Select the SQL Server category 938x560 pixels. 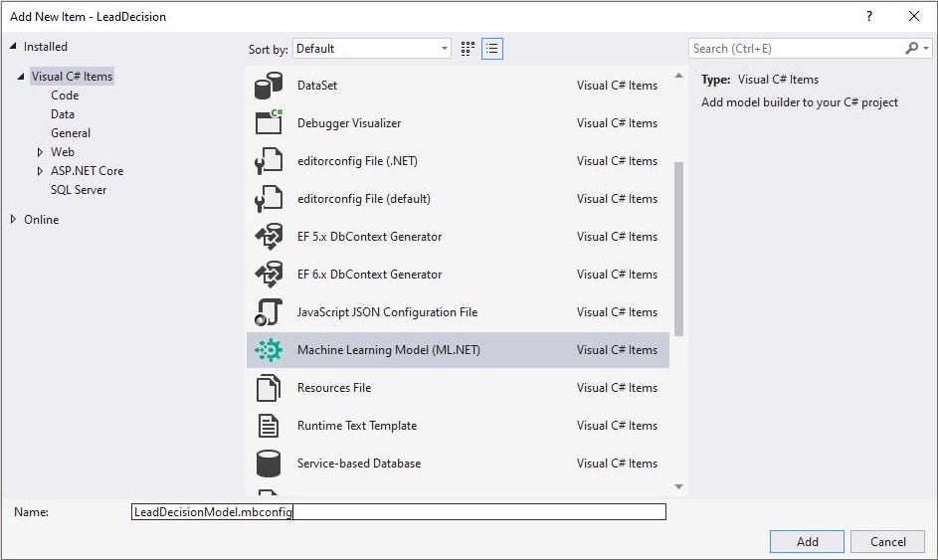coord(79,190)
